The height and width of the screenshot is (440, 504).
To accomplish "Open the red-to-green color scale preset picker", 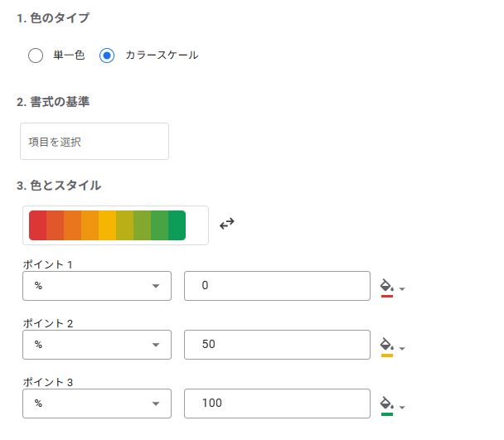I will pos(115,225).
